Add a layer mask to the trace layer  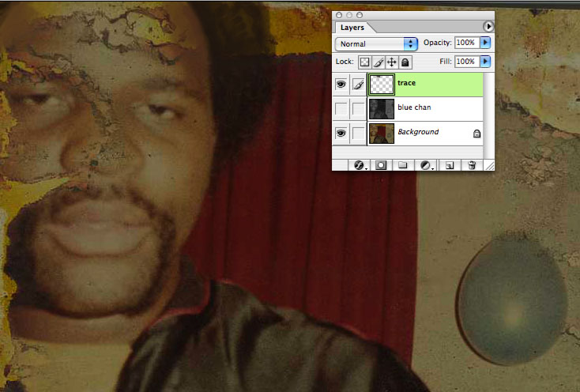pos(381,165)
